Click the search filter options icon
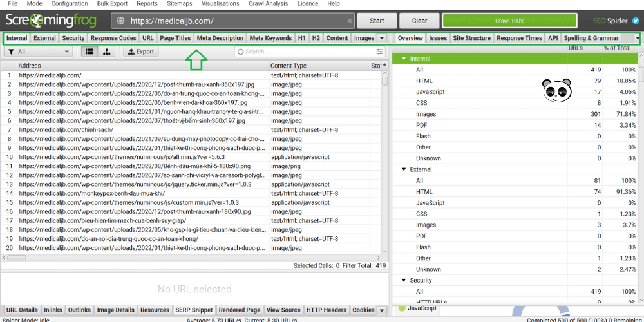 coord(379,52)
